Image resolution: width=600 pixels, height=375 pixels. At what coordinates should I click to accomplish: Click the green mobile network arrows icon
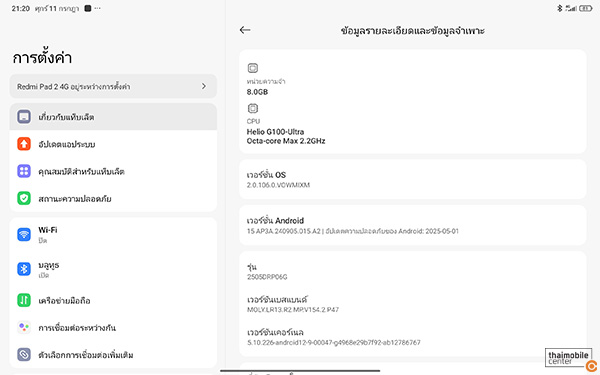[x=24, y=300]
